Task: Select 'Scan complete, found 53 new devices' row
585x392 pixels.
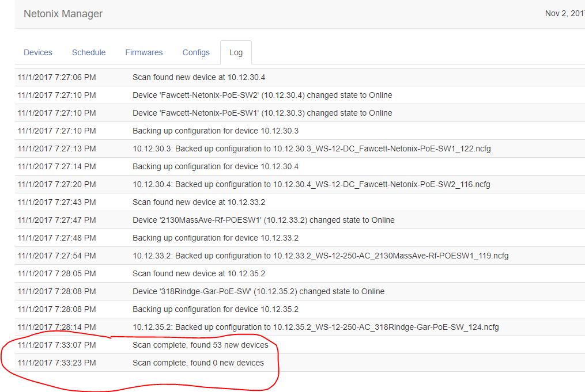Action: point(200,345)
